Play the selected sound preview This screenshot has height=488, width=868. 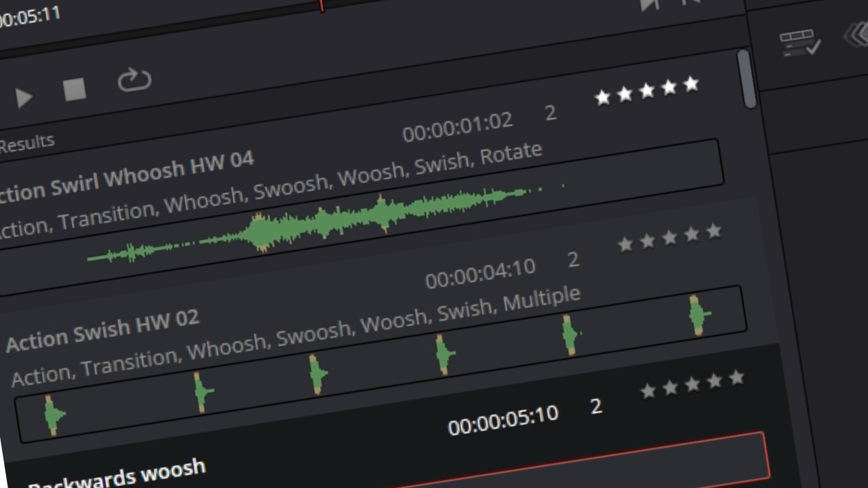pos(24,98)
